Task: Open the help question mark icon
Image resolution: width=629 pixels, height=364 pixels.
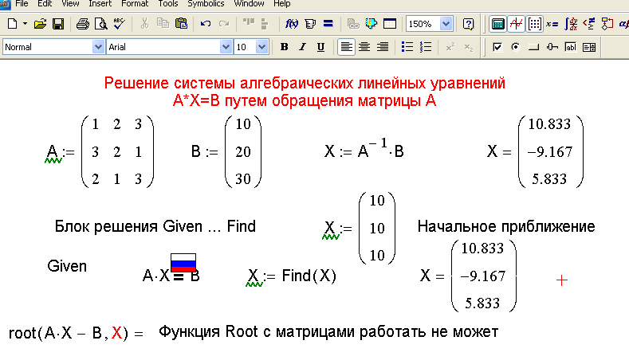Action: point(468,24)
